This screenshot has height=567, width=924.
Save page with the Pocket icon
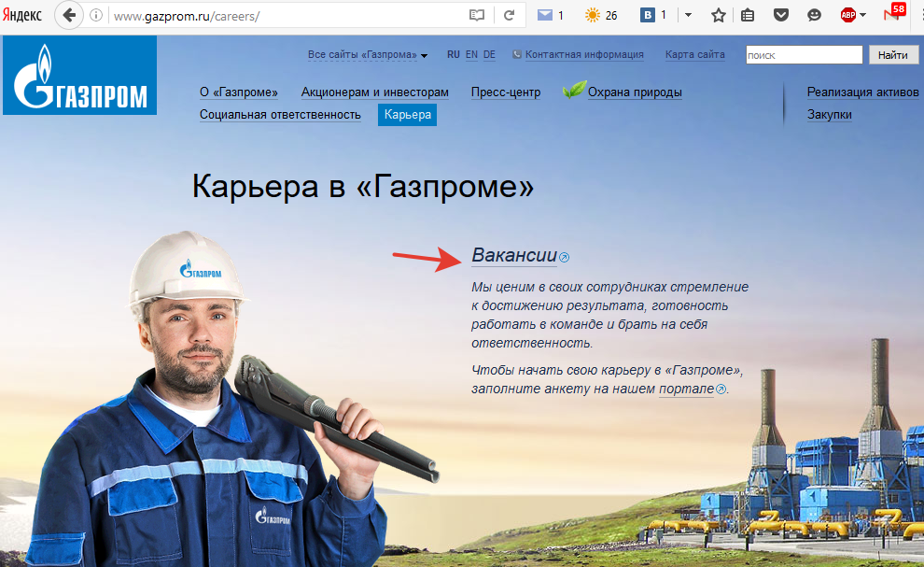coord(781,15)
